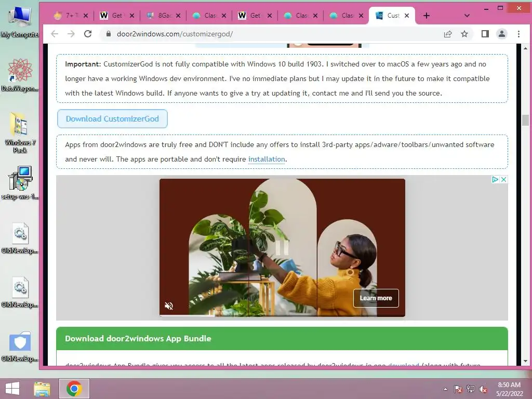Close the '7+ T' tab
The width and height of the screenshot is (532, 399).
point(86,16)
